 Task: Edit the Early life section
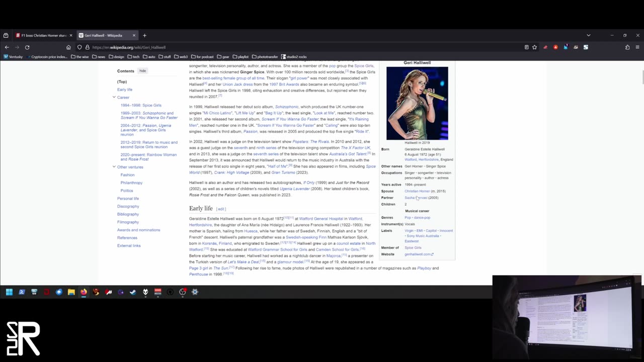tap(221, 209)
